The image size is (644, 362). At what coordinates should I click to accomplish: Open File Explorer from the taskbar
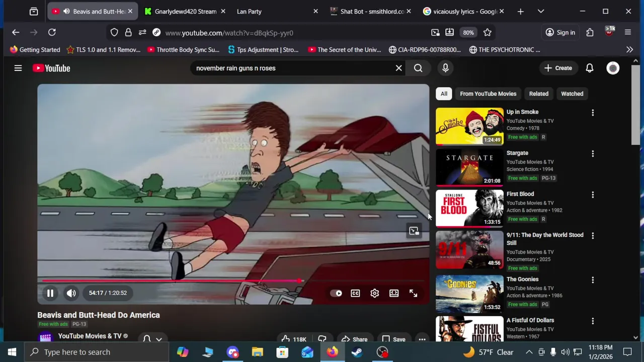[258, 352]
